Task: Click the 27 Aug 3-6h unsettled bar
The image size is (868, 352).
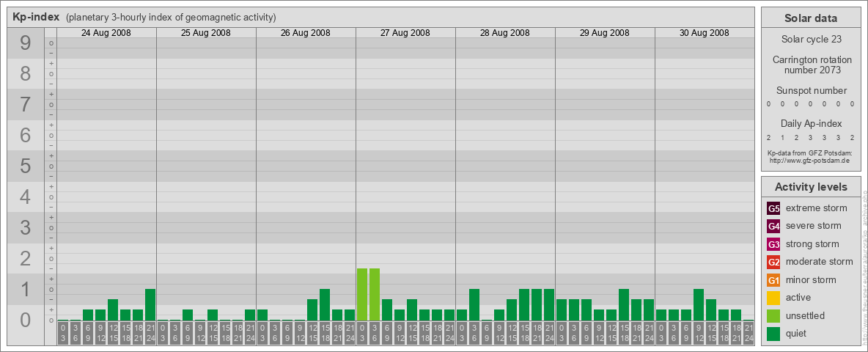Action: (x=375, y=295)
